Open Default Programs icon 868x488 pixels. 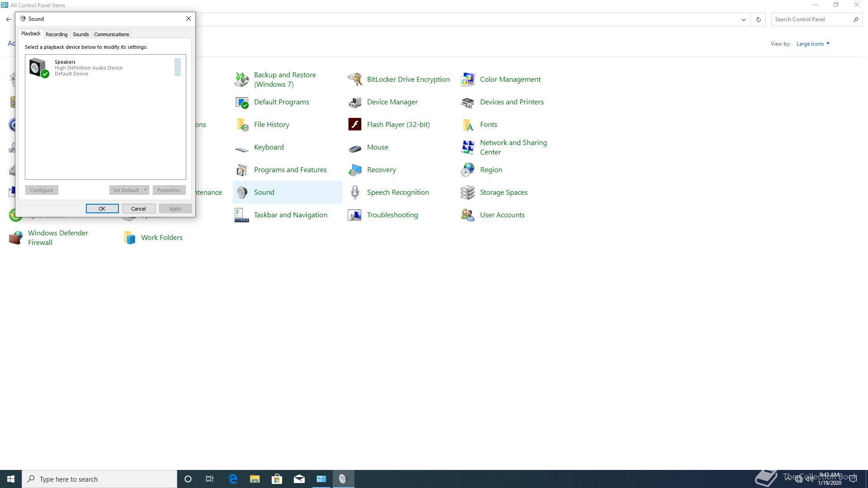click(242, 102)
